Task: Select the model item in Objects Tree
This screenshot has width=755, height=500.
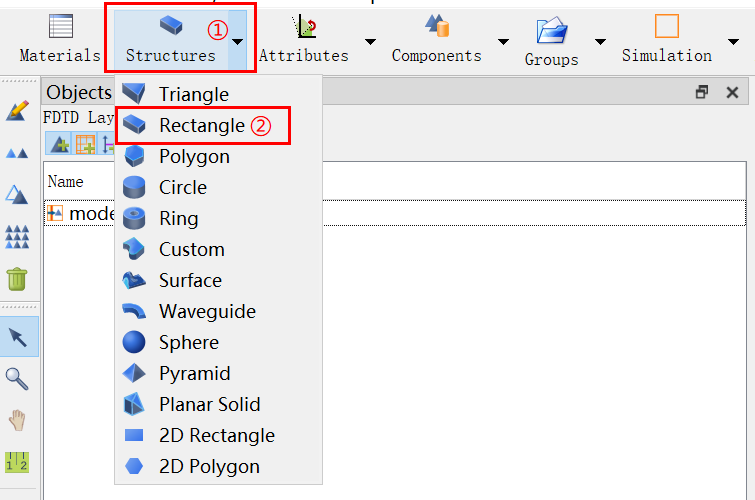Action: (x=85, y=213)
